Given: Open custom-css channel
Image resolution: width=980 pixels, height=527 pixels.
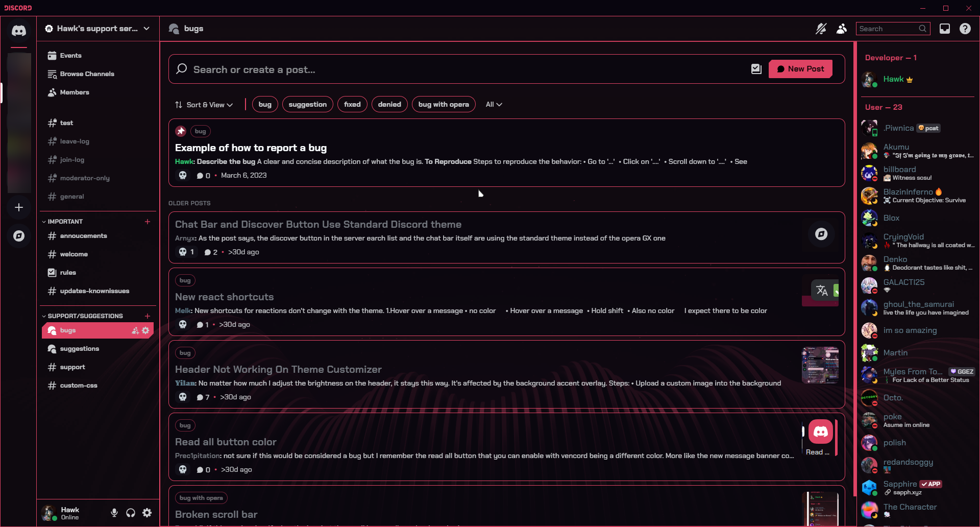Looking at the screenshot, I should pyautogui.click(x=98, y=386).
